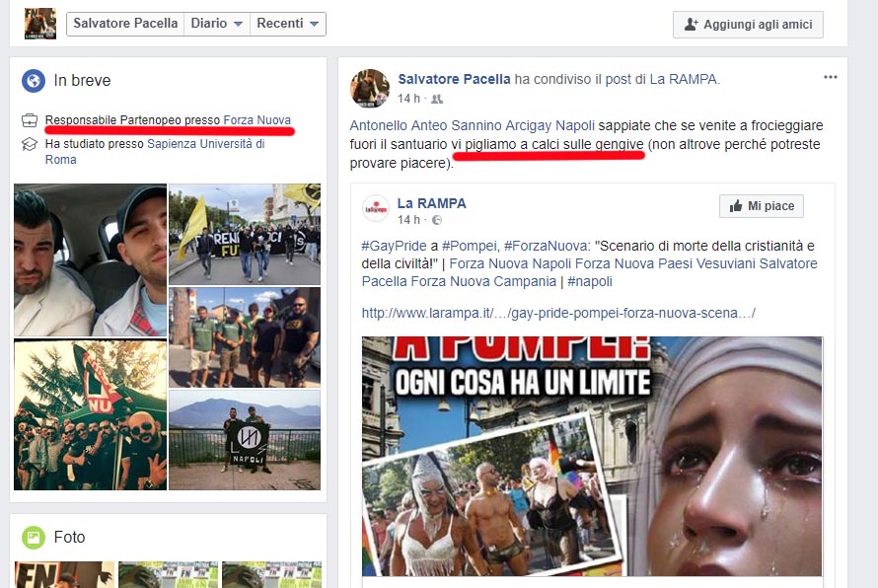Open the shared article preview image
The width and height of the screenshot is (878, 588).
[x=592, y=457]
